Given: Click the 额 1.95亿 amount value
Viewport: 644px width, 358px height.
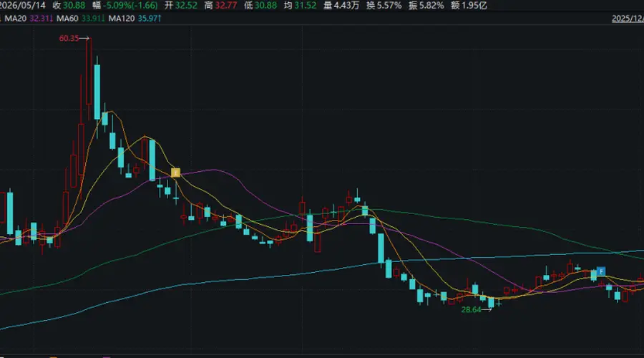Looking at the screenshot, I should [469, 5].
